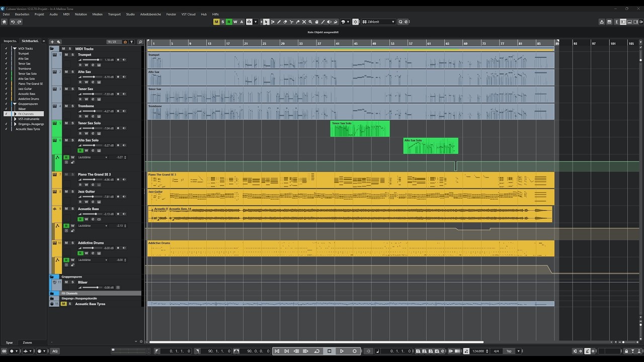Mute the Trumpet track
The height and width of the screenshot is (362, 644).
coord(66,55)
